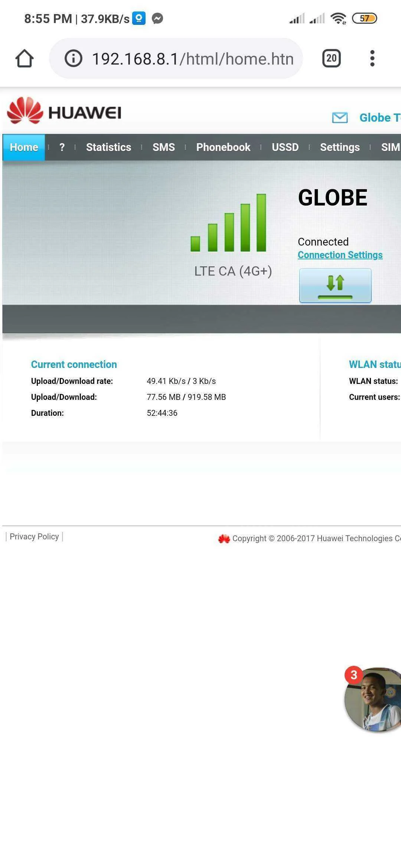The height and width of the screenshot is (868, 401).
Task: Tap the battery indicator showing 57
Action: click(364, 18)
